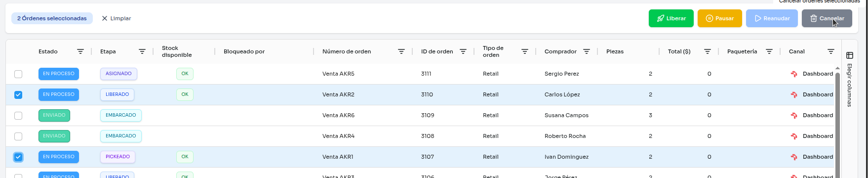The width and height of the screenshot is (868, 178).
Task: Click Dashboard channel icon in Susana Campos row
Action: [x=794, y=116]
